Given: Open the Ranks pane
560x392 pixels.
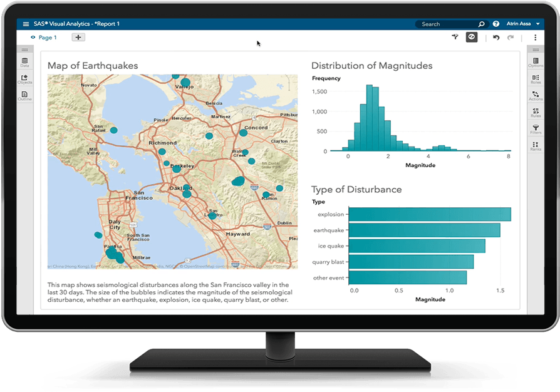Looking at the screenshot, I should pos(536,147).
